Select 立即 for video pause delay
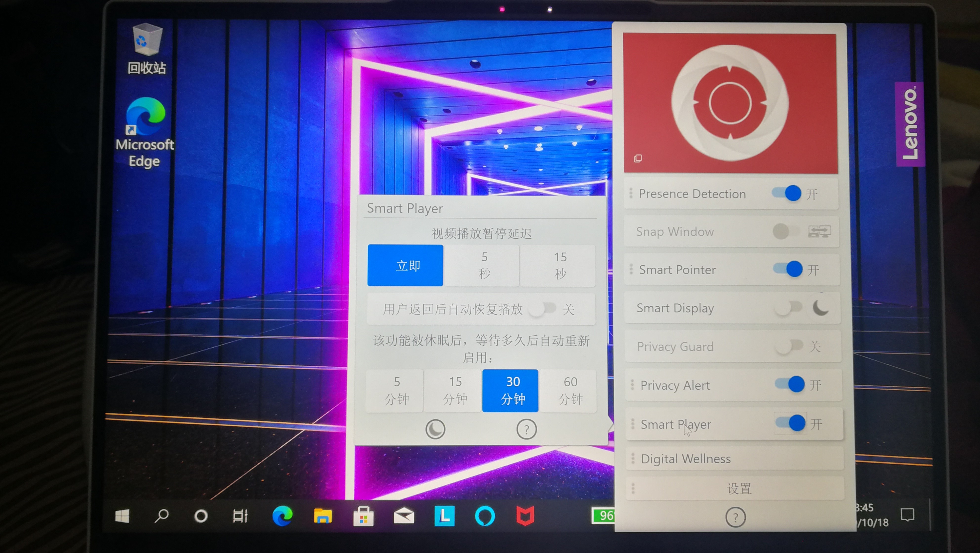980x553 pixels. pos(405,265)
